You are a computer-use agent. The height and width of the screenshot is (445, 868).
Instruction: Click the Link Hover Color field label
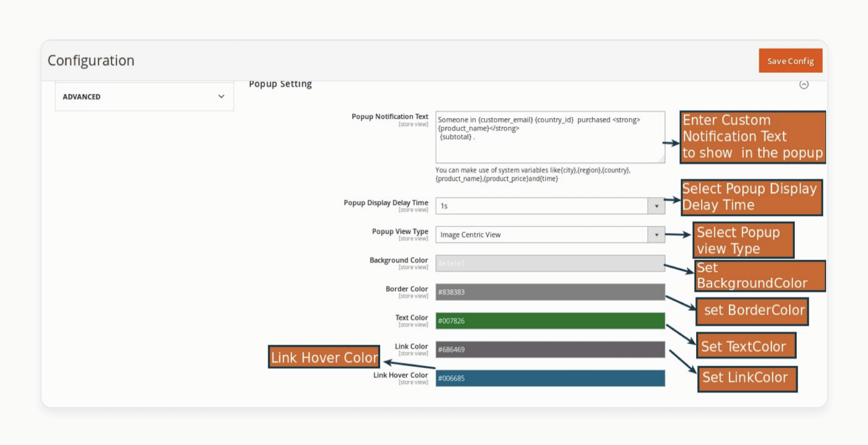coord(400,375)
